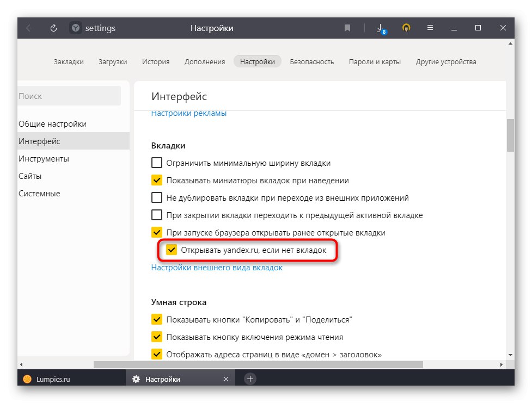The image size is (532, 403).
Task: Open the Дополнения top tab
Action: [204, 61]
